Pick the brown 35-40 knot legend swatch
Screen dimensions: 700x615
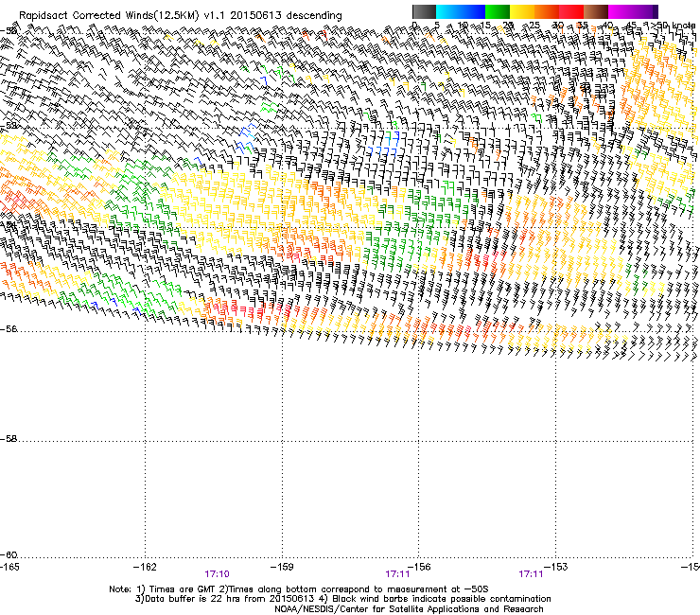click(596, 11)
